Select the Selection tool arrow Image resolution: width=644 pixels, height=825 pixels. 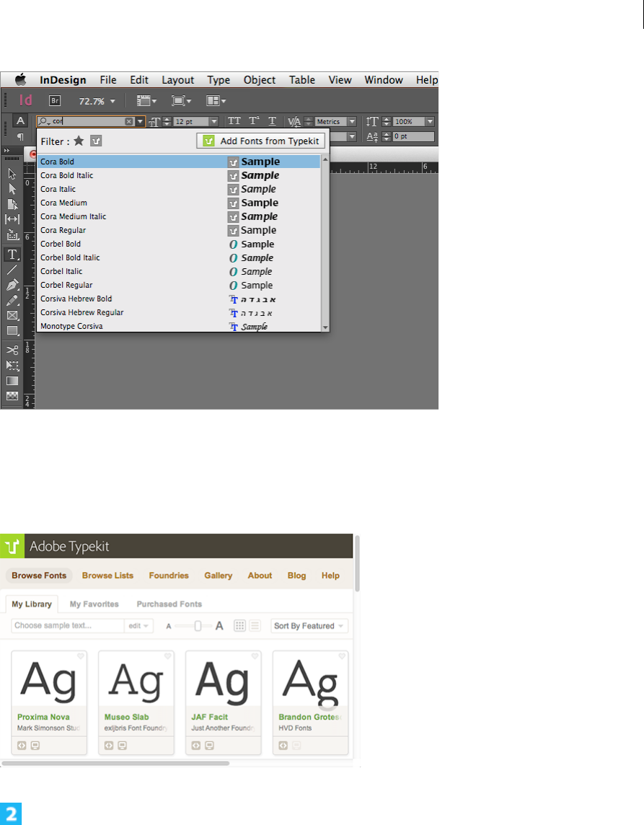(12, 174)
